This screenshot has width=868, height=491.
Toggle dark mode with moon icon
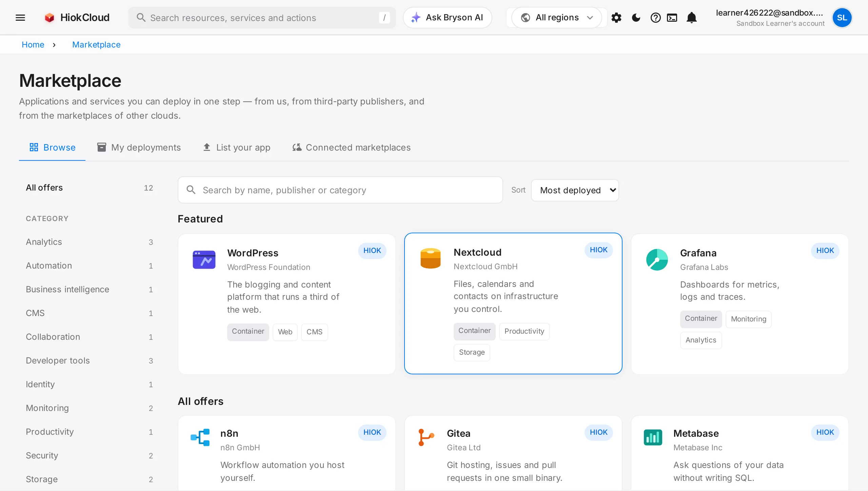[636, 18]
